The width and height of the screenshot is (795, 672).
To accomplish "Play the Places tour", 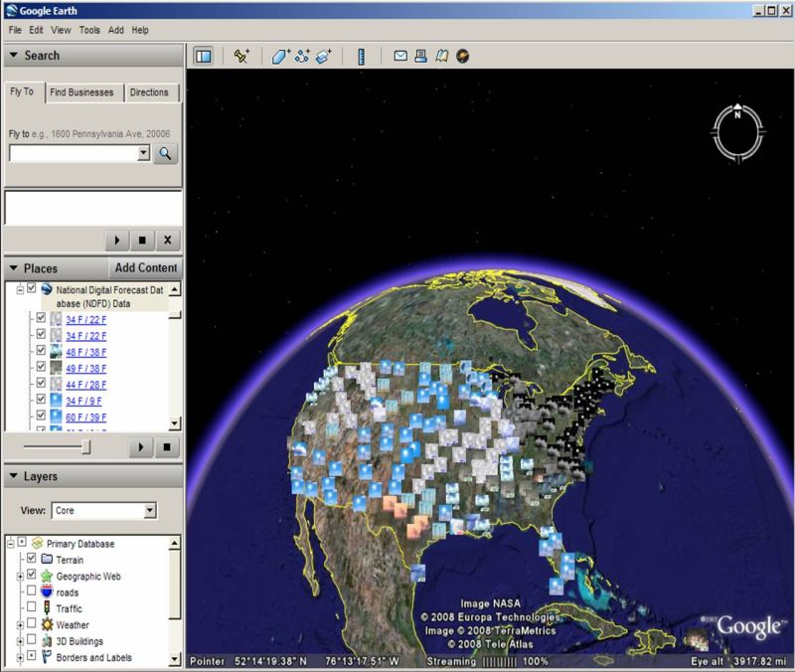I will (141, 446).
